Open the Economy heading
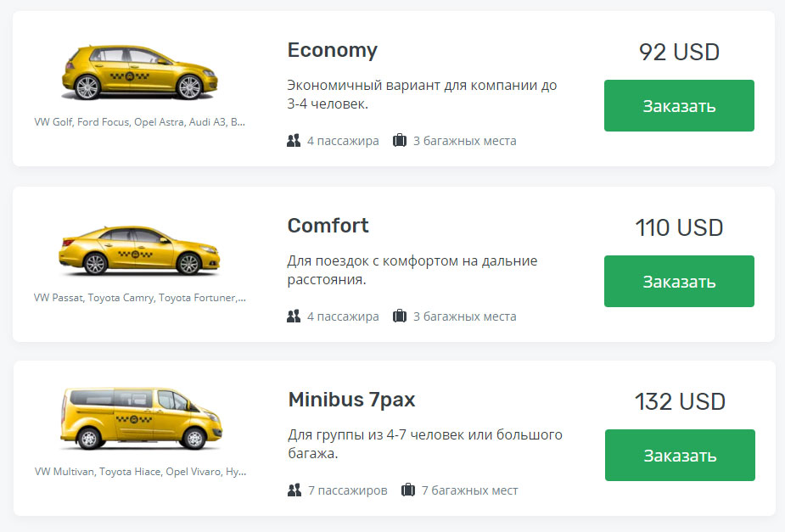The height and width of the screenshot is (532, 785). [x=333, y=51]
